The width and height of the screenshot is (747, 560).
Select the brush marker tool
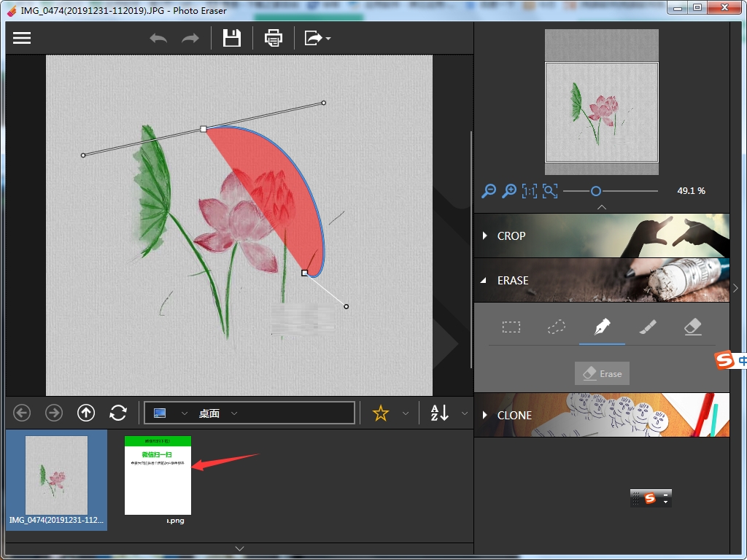pyautogui.click(x=648, y=327)
